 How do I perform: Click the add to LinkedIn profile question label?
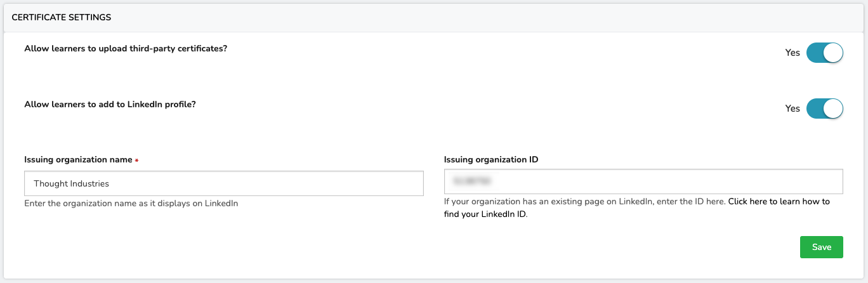pos(110,104)
